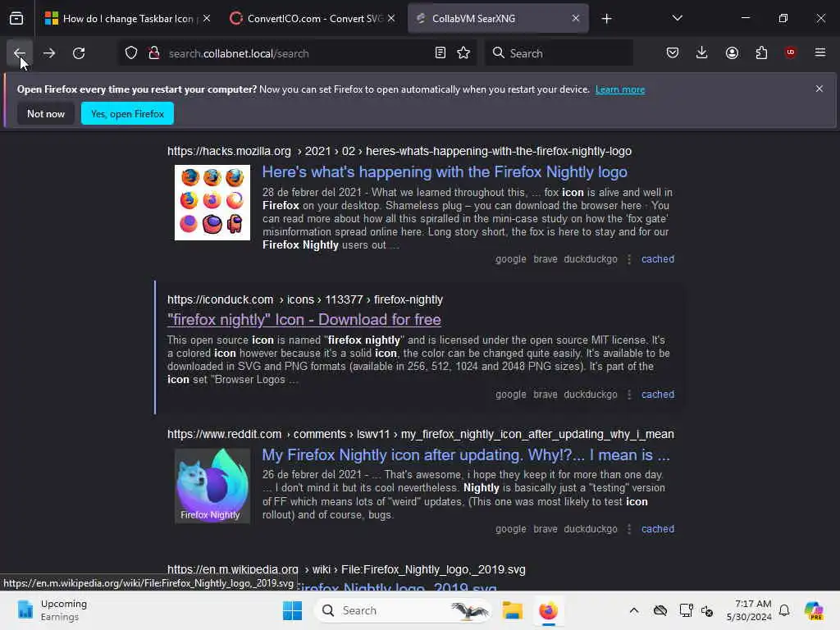
Task: Open Firefox logos grid thumbnail
Action: [x=212, y=203]
